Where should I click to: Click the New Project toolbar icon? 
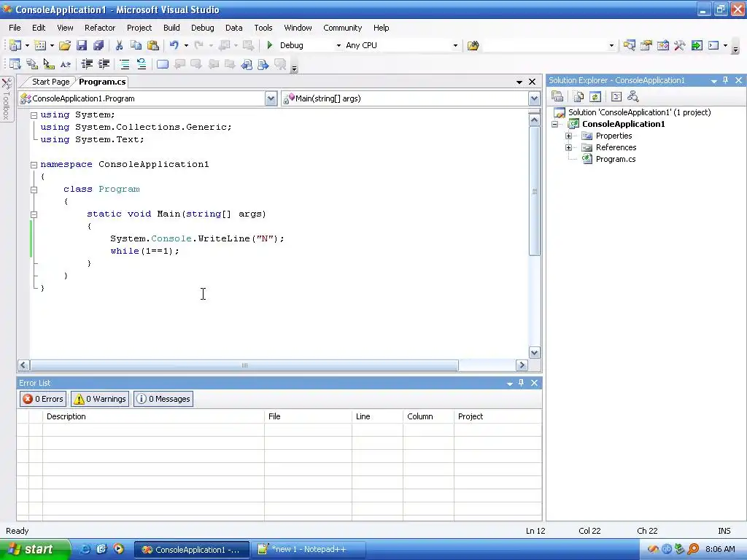click(15, 45)
